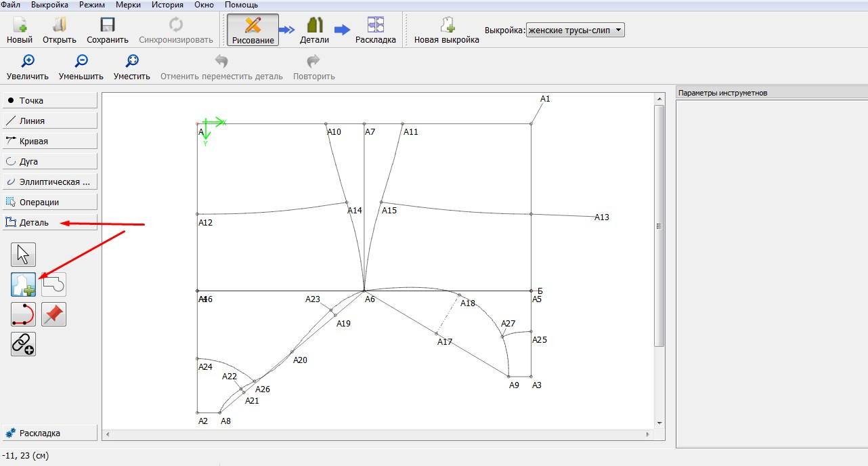Add a Новая выкройка pattern piece
This screenshot has width=868, height=466.
(x=447, y=30)
